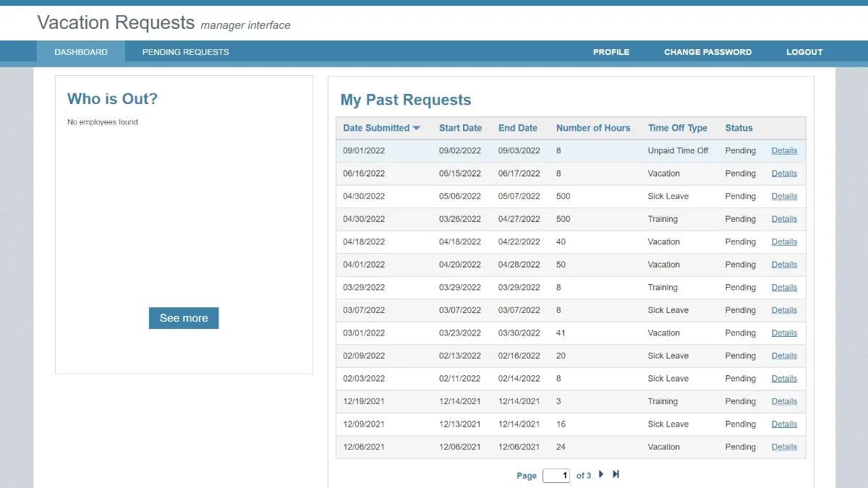868x488 pixels.
Task: Select Change Password in navigation bar
Action: point(707,52)
